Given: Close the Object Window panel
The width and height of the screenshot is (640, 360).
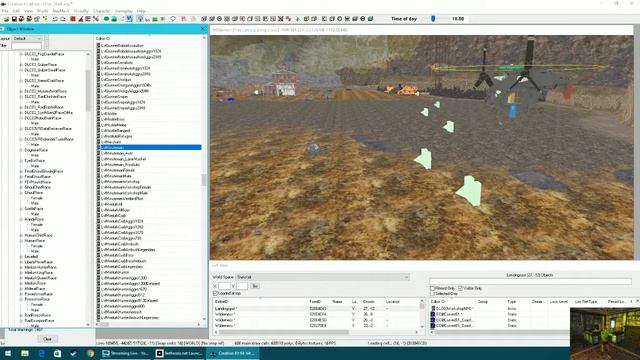Looking at the screenshot, I should (203, 29).
